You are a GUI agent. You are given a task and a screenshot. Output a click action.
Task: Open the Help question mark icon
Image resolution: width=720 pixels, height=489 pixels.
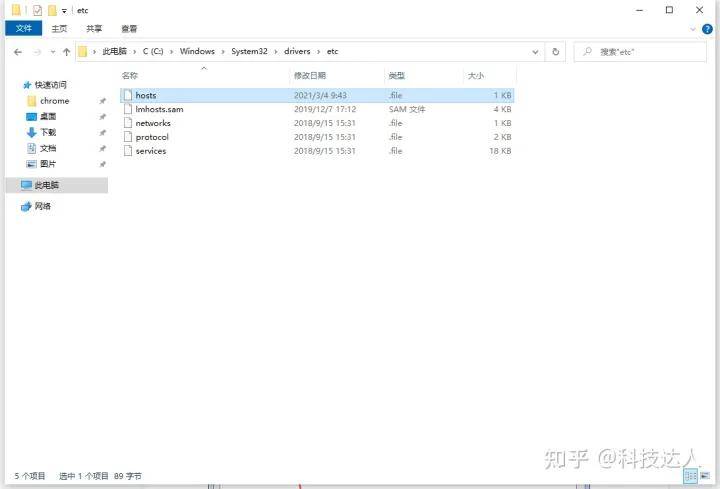click(707, 29)
